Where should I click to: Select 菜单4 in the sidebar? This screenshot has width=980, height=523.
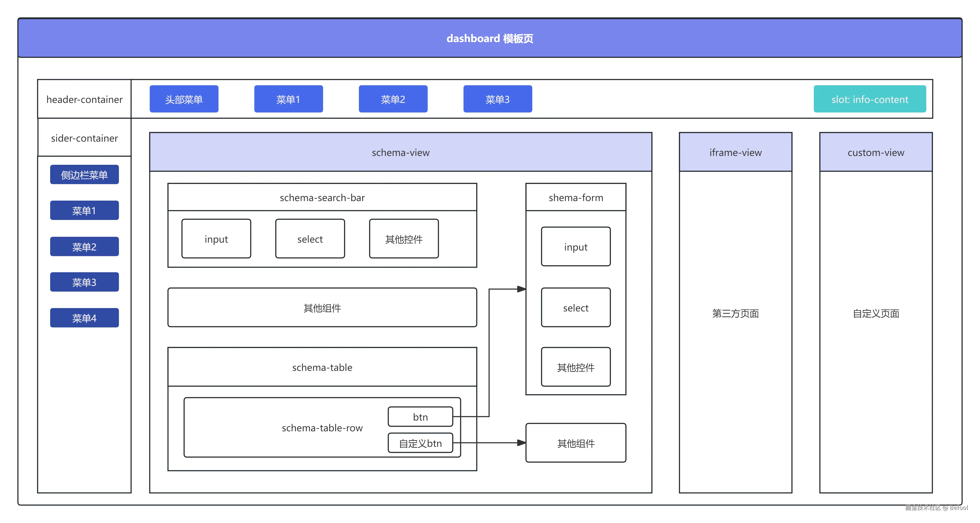85,318
